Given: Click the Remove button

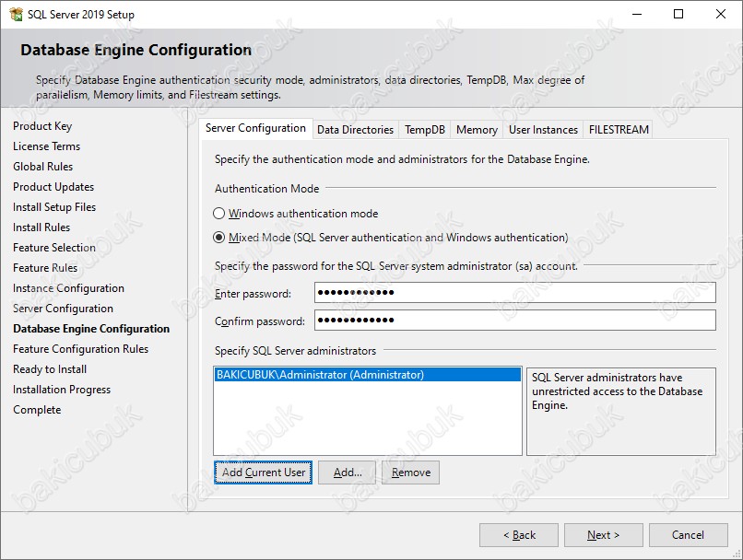Looking at the screenshot, I should tap(411, 472).
